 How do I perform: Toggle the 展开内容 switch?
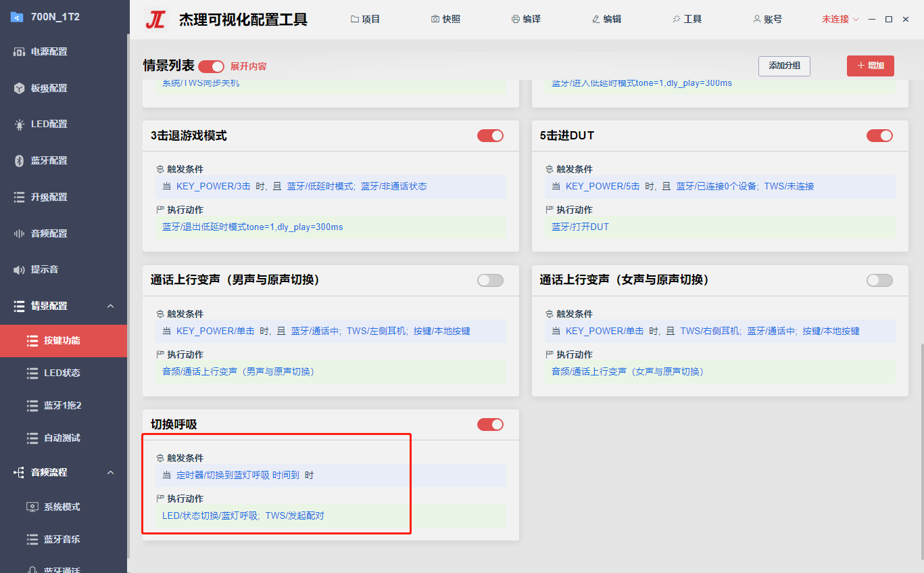coord(211,66)
